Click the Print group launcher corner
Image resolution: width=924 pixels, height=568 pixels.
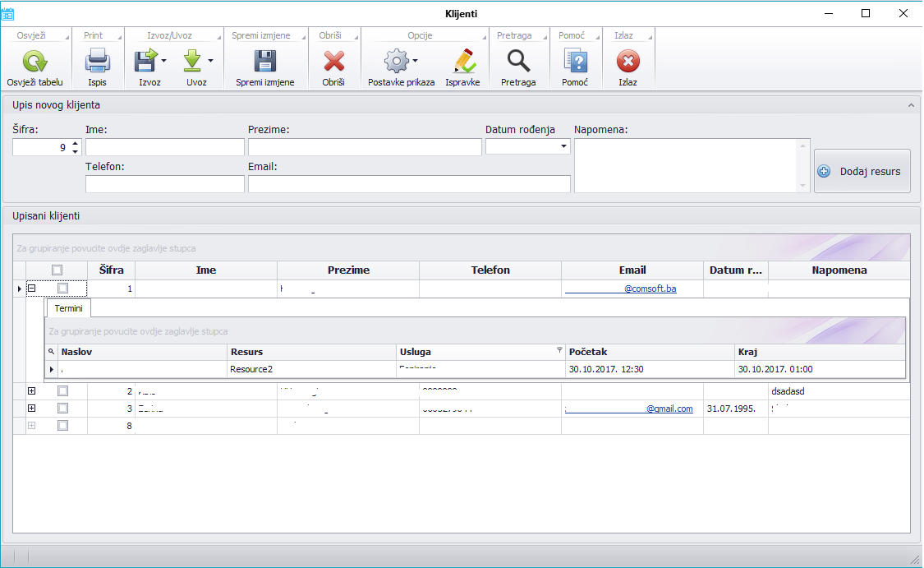(x=119, y=38)
